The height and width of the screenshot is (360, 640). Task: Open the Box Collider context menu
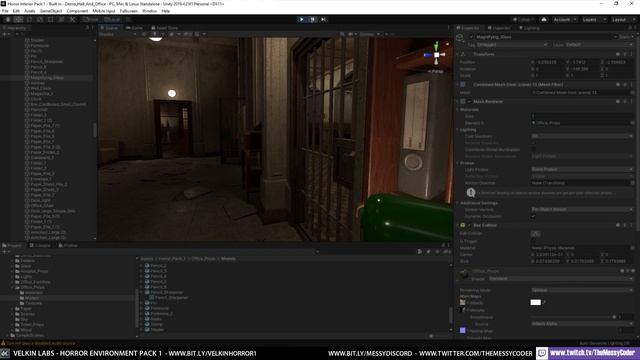point(631,225)
